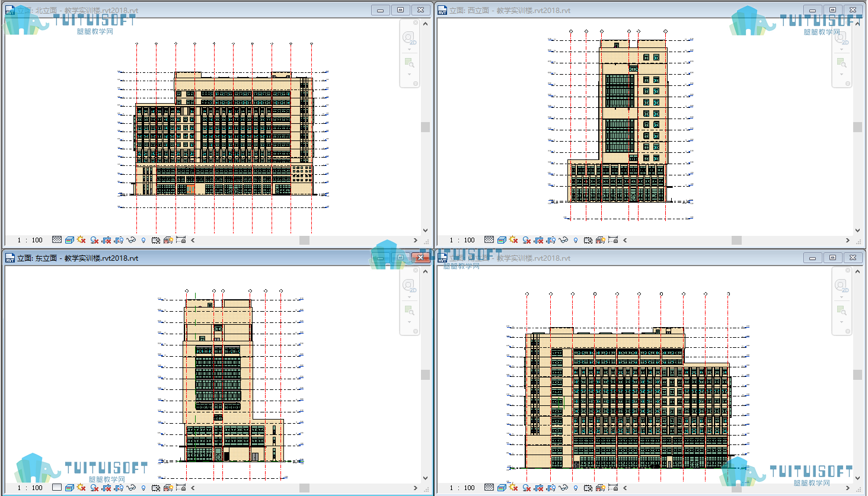Screen dimensions: 868x496
Task: Click the 东立面 window title text
Action: pos(78,258)
